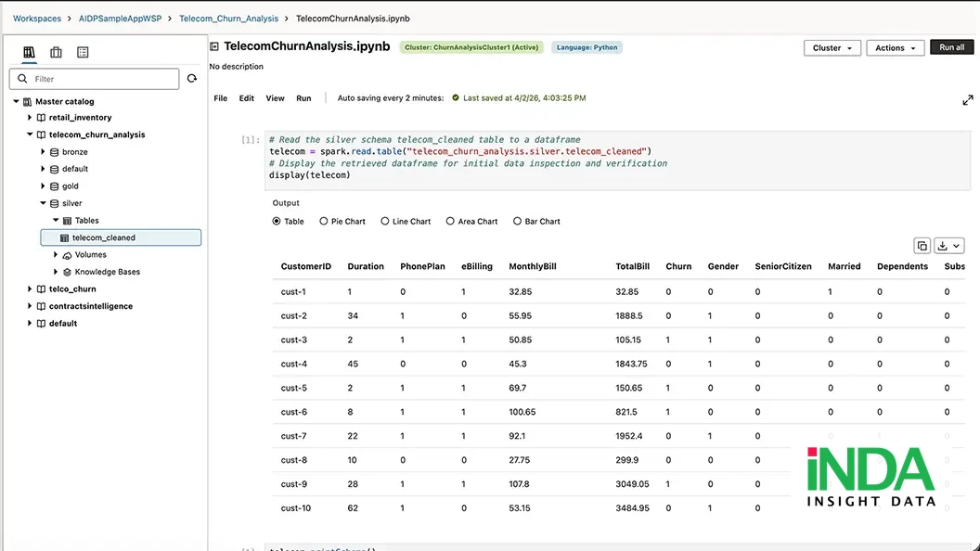Image resolution: width=980 pixels, height=551 pixels.
Task: Select the Line Chart radio option
Action: (385, 221)
